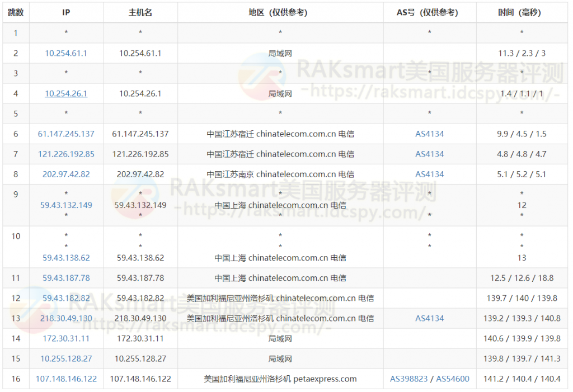Select hostname cell 59.43.132.149

click(140, 205)
